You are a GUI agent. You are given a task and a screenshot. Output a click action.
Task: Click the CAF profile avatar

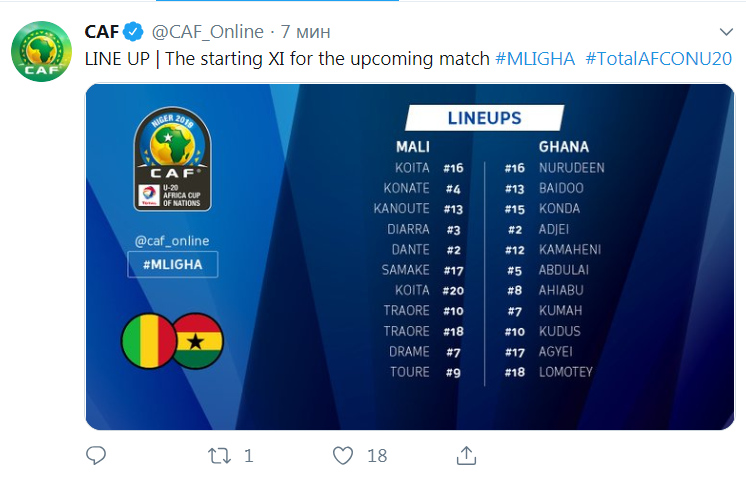click(x=41, y=51)
